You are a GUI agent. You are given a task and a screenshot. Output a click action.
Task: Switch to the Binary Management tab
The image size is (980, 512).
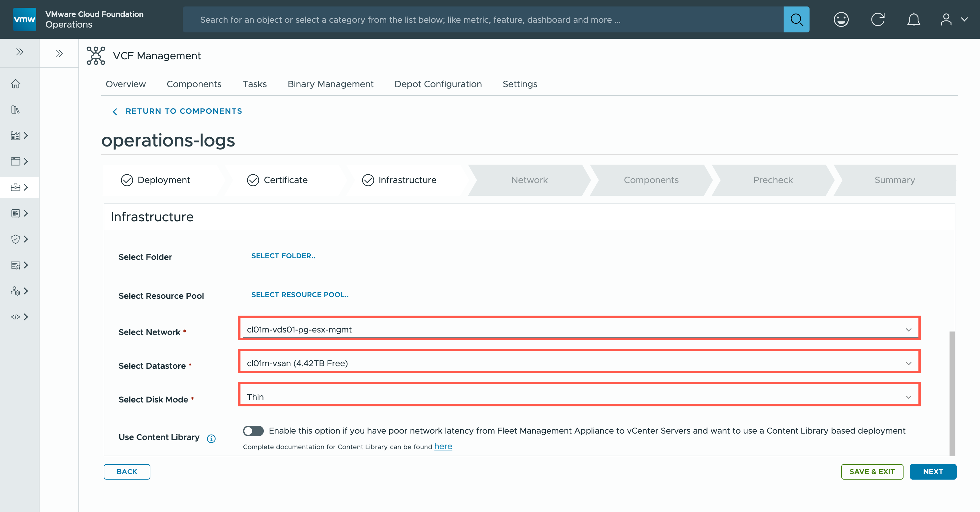pos(330,84)
